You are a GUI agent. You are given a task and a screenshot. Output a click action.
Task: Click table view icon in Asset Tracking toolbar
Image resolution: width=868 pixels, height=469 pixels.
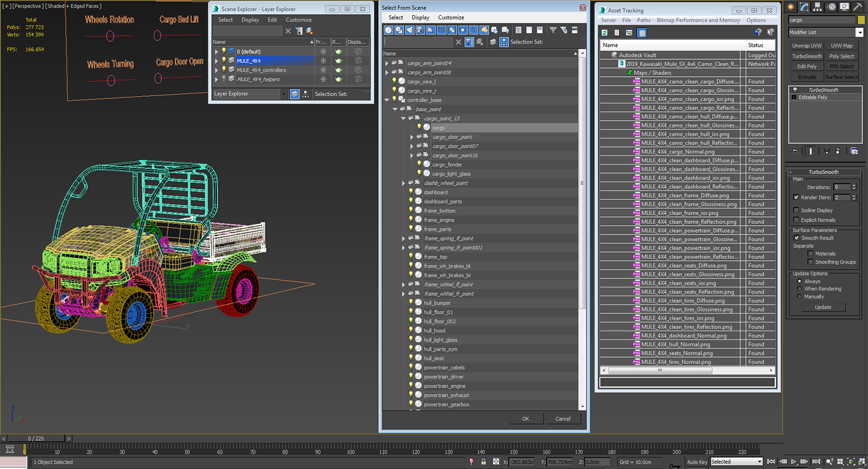click(x=642, y=33)
